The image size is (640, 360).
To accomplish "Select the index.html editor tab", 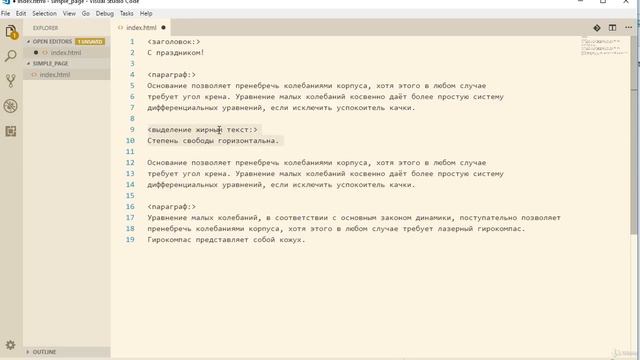I will (141, 28).
